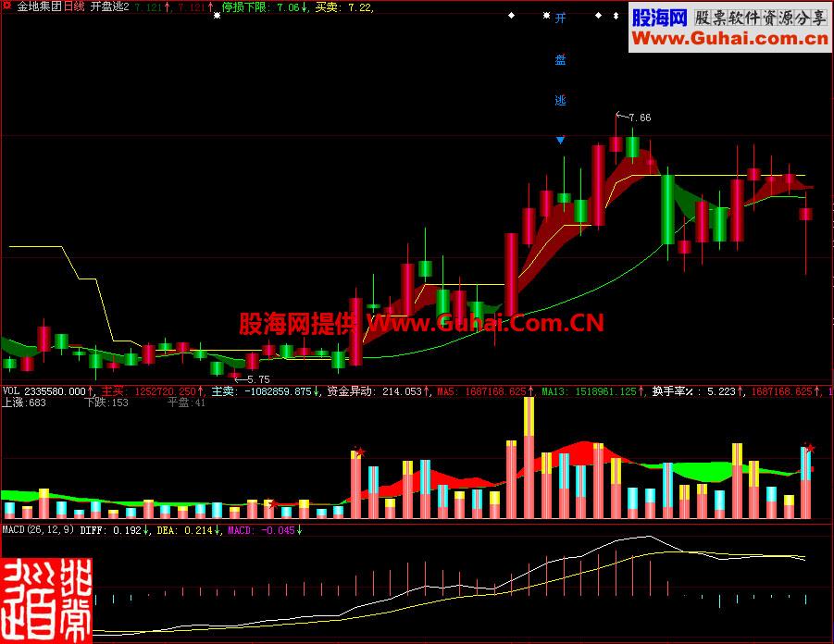Click the 7.66 high price label
834x644 pixels.
pos(640,118)
